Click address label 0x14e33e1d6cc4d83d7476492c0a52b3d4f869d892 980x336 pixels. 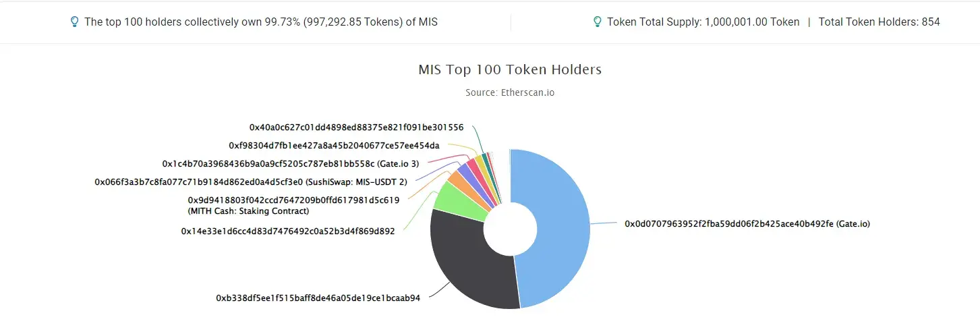[x=288, y=231]
